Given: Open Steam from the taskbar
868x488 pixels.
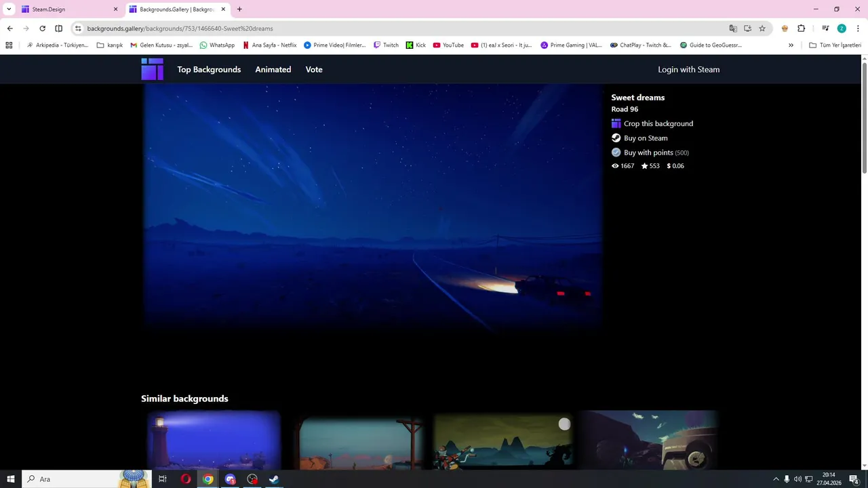Looking at the screenshot, I should pos(274,479).
